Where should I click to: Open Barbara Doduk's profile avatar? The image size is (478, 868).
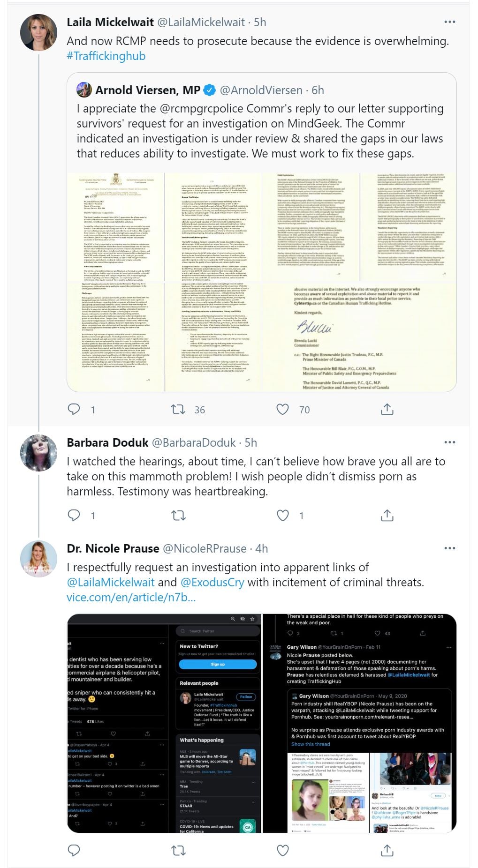tap(38, 452)
